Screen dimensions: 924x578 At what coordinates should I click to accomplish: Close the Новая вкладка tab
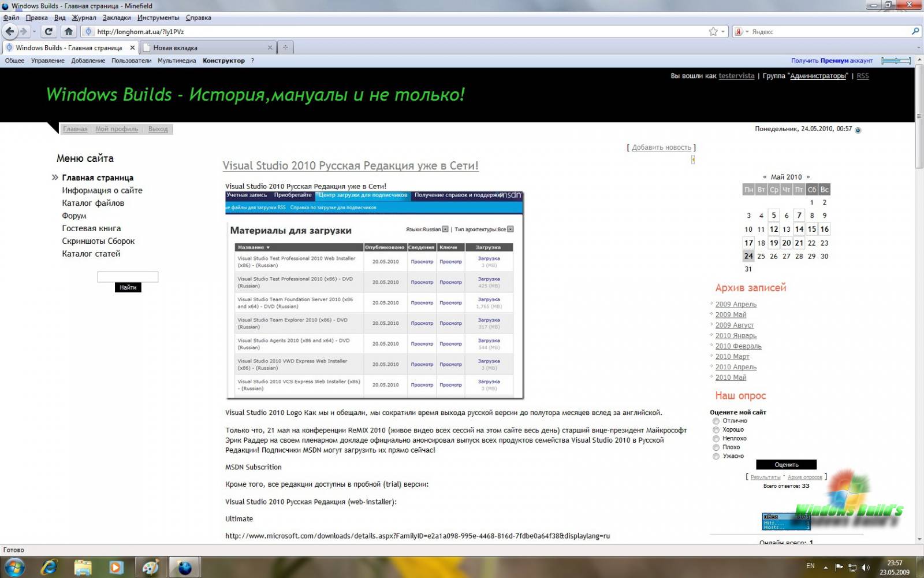[270, 47]
